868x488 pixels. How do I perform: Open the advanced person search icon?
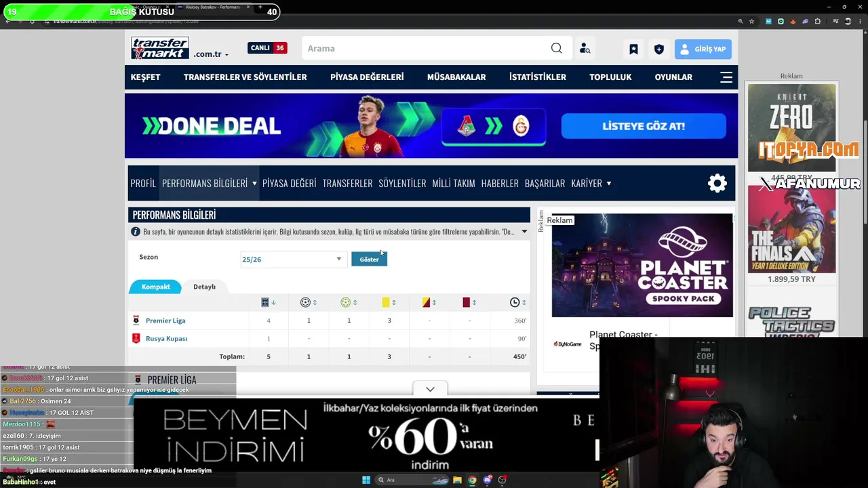pyautogui.click(x=585, y=49)
